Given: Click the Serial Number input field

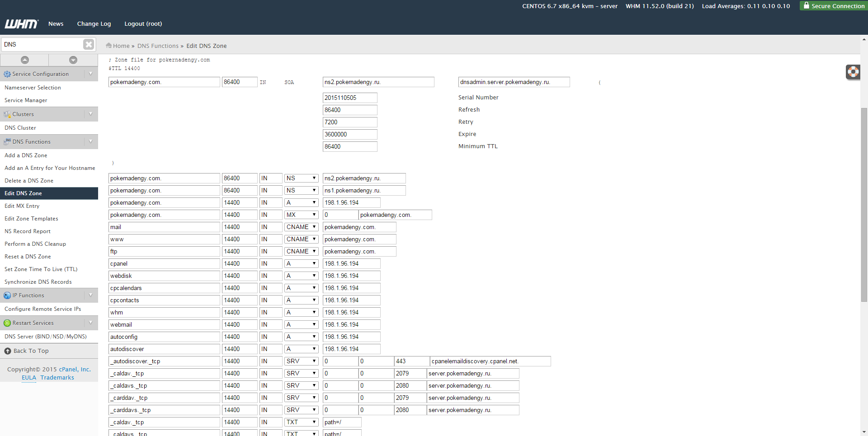Looking at the screenshot, I should point(349,98).
